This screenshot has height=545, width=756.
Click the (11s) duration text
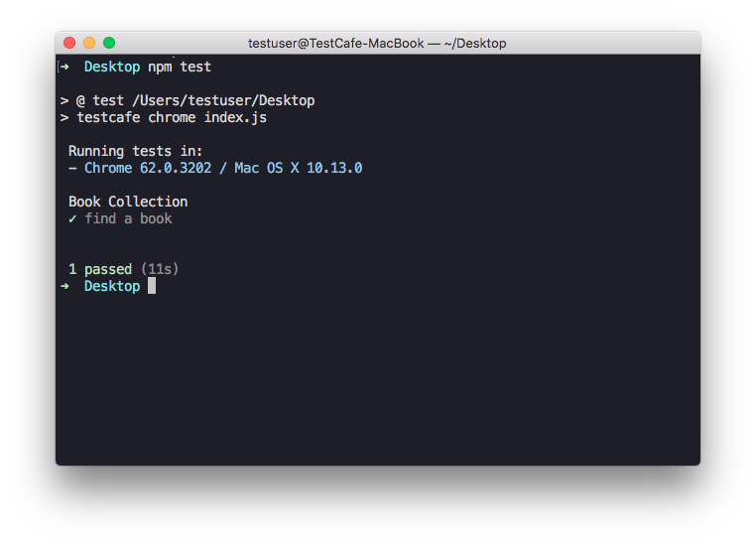pyautogui.click(x=160, y=269)
